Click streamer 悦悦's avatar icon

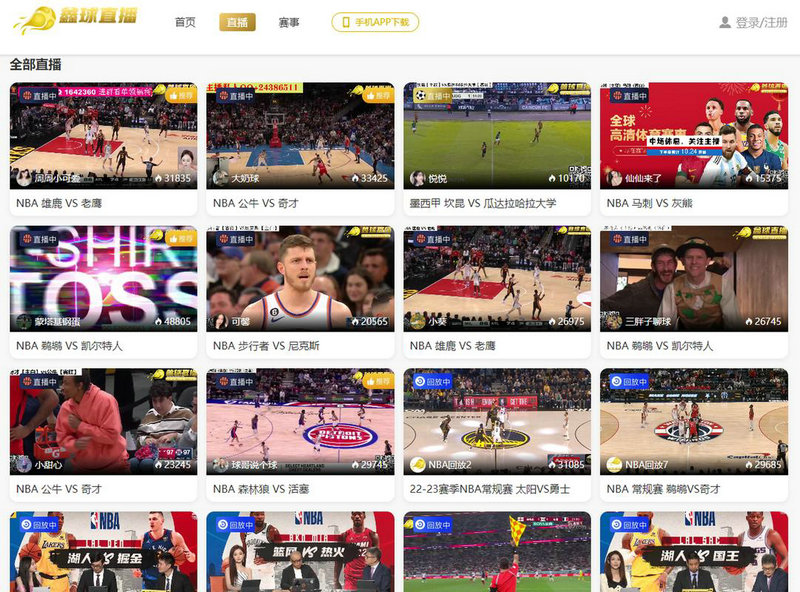point(417,178)
